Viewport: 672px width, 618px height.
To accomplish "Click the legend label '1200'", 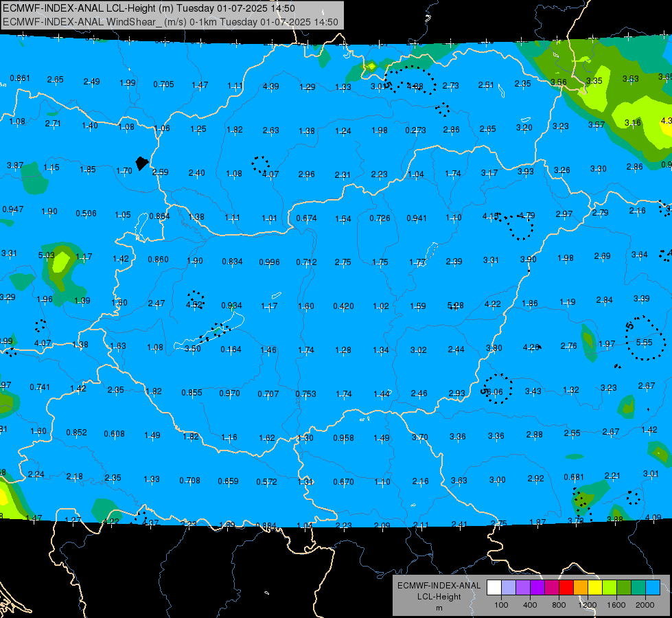I will click(587, 605).
